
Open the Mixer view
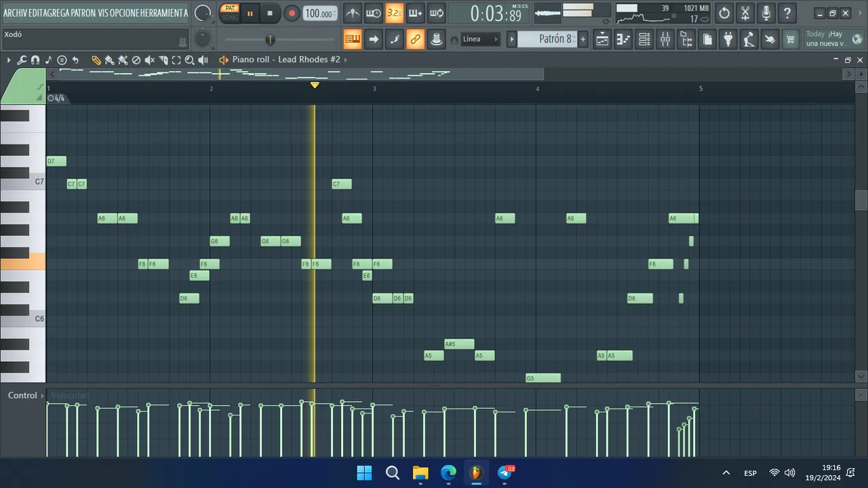click(x=665, y=39)
